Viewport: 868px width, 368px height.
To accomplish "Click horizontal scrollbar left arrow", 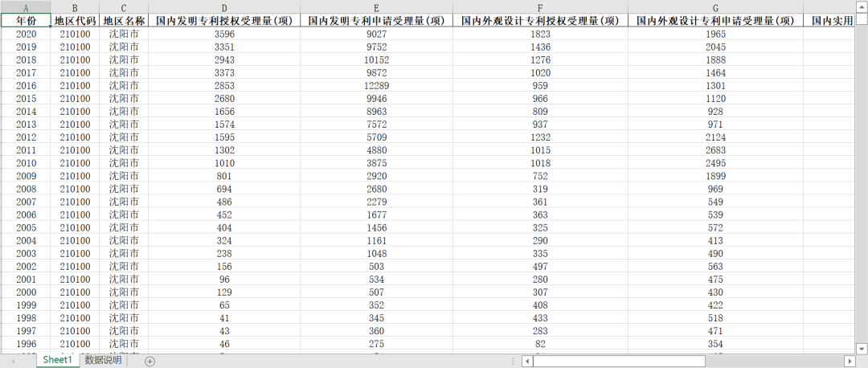I will (527, 362).
